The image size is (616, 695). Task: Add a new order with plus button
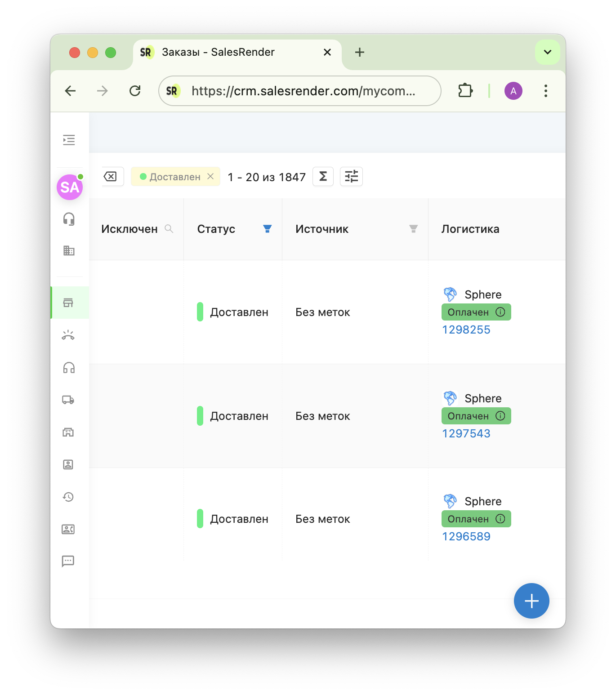point(531,601)
